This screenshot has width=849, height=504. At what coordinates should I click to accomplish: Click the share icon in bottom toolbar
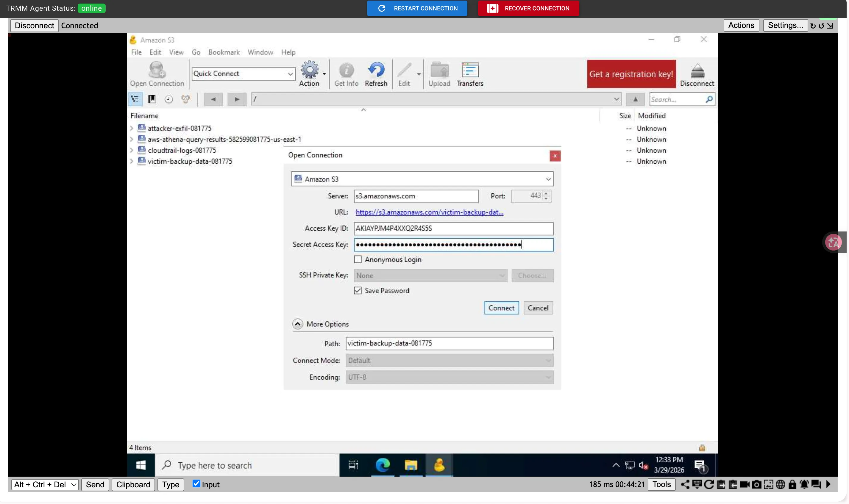(685, 485)
